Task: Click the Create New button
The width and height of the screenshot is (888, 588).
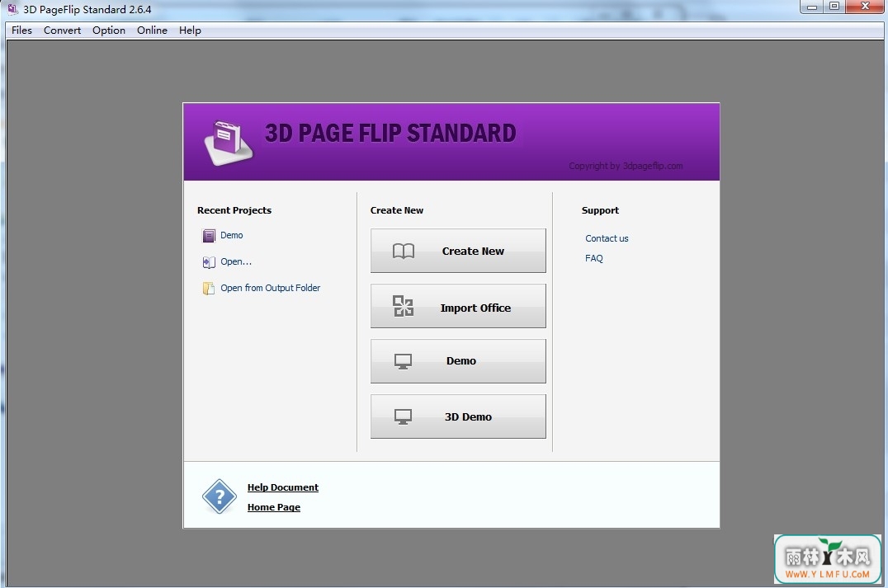Action: coord(458,251)
